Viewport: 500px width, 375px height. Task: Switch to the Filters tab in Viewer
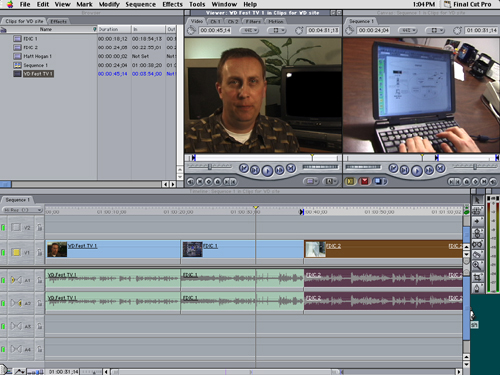(253, 21)
